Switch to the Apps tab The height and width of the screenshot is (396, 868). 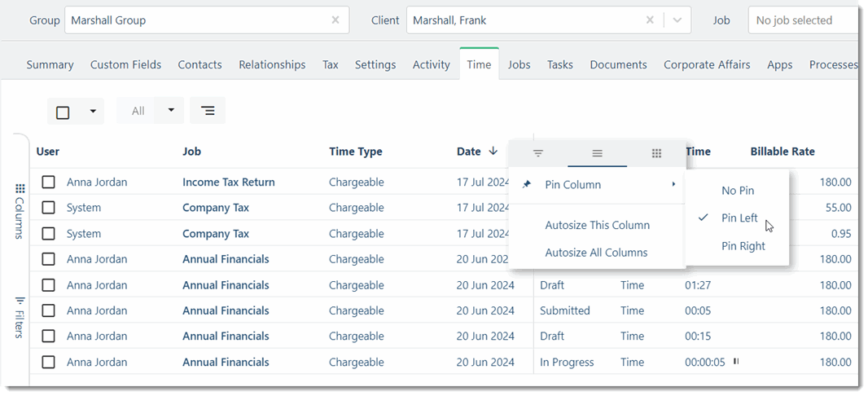pos(780,65)
